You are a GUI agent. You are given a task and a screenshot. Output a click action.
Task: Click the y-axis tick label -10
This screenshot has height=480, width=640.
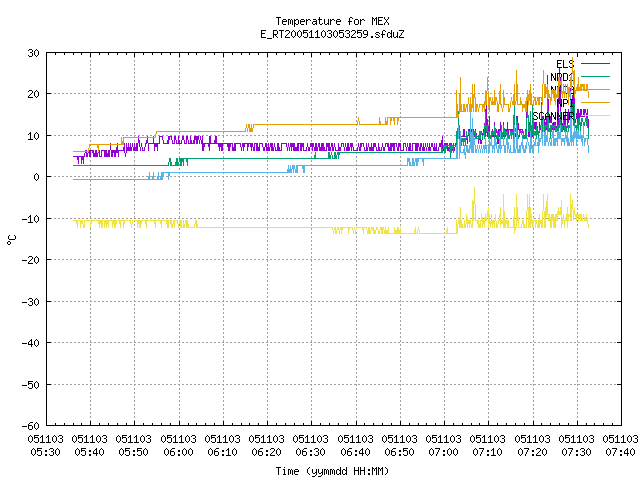click(x=31, y=219)
